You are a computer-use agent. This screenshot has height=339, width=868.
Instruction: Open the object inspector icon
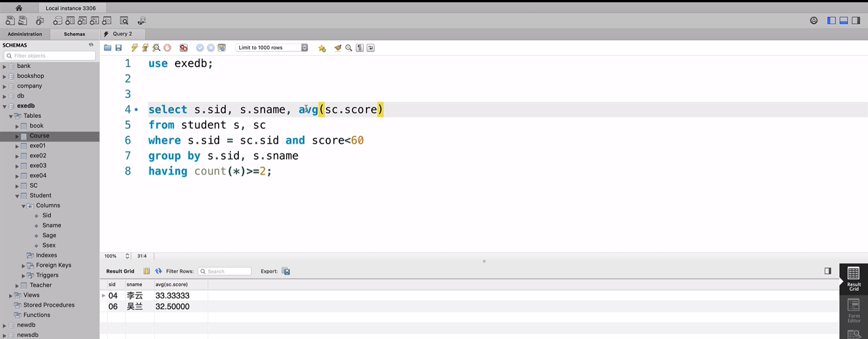(40, 21)
